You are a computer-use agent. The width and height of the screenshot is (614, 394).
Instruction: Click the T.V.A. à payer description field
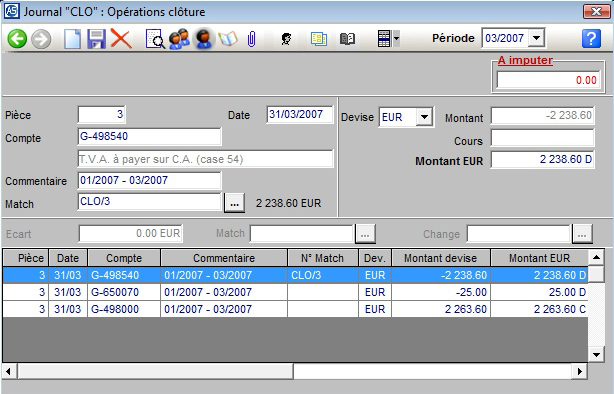point(205,159)
